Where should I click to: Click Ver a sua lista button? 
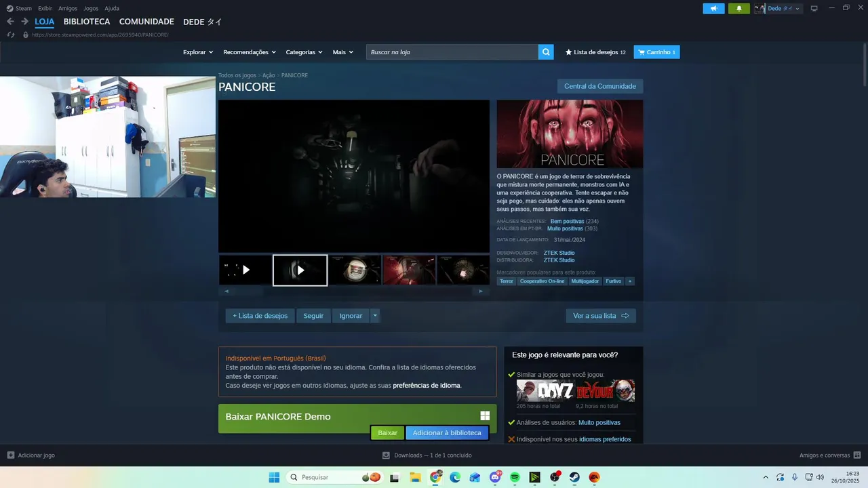[x=601, y=316]
